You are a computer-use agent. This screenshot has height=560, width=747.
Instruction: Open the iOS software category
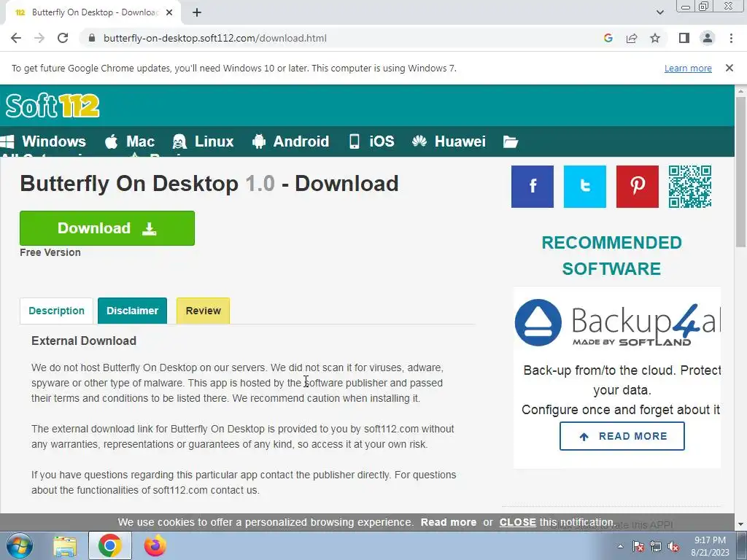click(371, 141)
